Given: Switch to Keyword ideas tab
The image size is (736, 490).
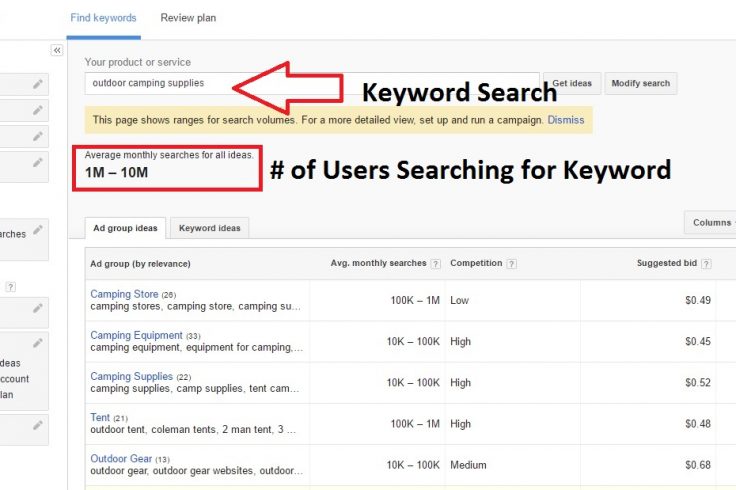Looking at the screenshot, I should pyautogui.click(x=209, y=228).
